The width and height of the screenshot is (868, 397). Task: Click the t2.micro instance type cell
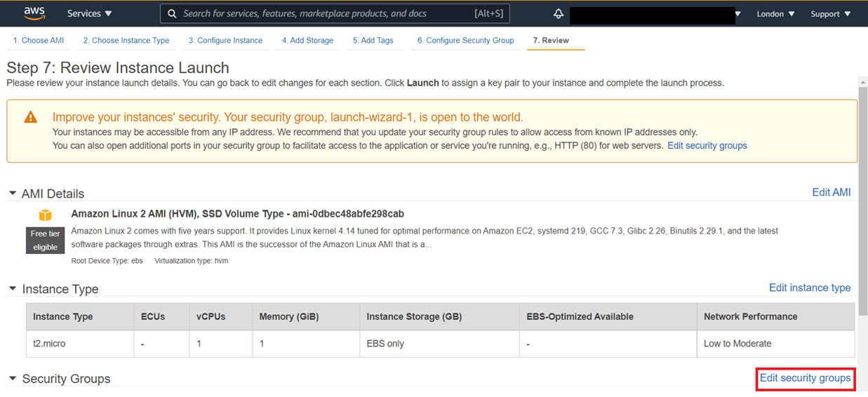click(x=79, y=344)
